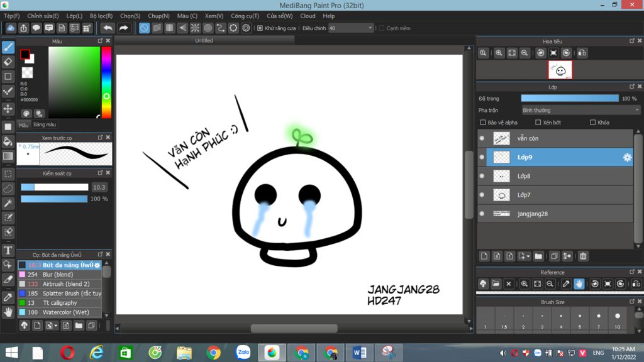Pick the Tt calligraphy brush
The height and width of the screenshot is (362, 644).
[60, 303]
